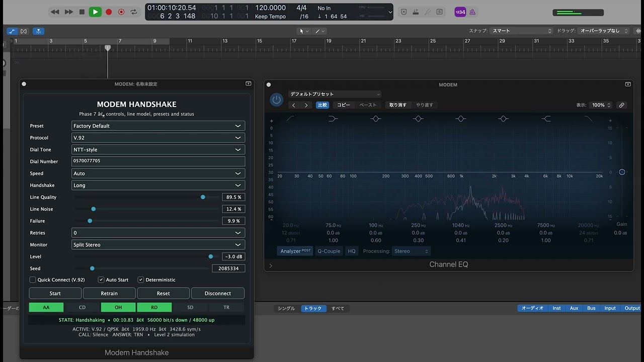Image resolution: width=644 pixels, height=362 pixels.
Task: Click the red Record button
Action: click(109, 12)
